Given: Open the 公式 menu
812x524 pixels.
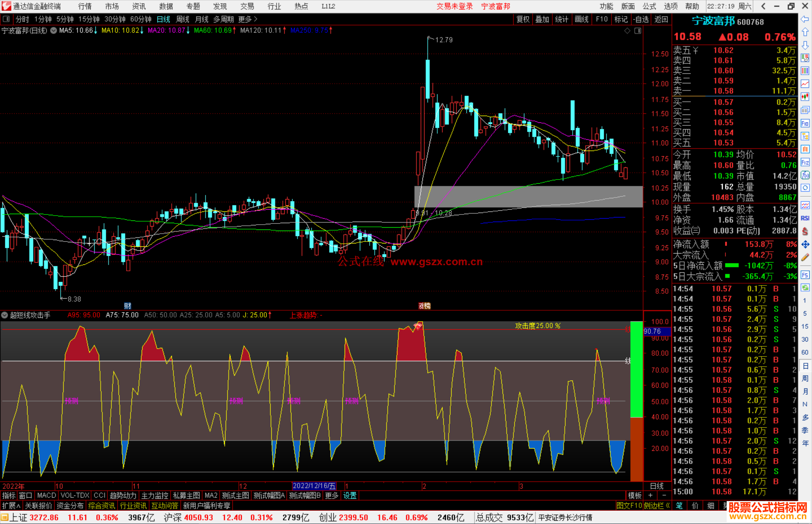Looking at the screenshot, I should coord(649,6).
